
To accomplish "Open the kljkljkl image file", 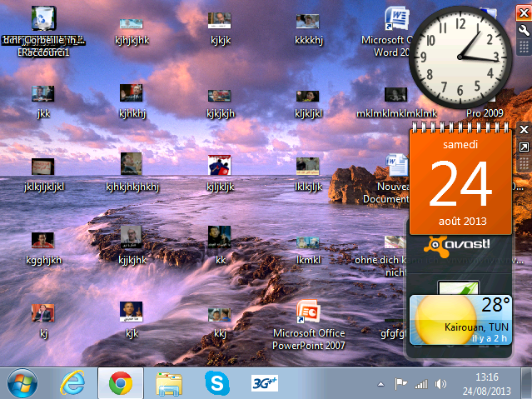I will click(307, 96).
